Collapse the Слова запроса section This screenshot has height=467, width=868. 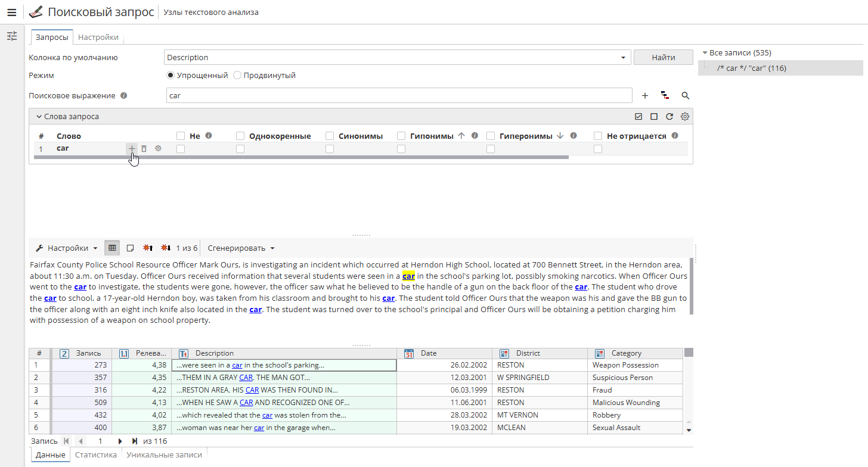(x=39, y=117)
